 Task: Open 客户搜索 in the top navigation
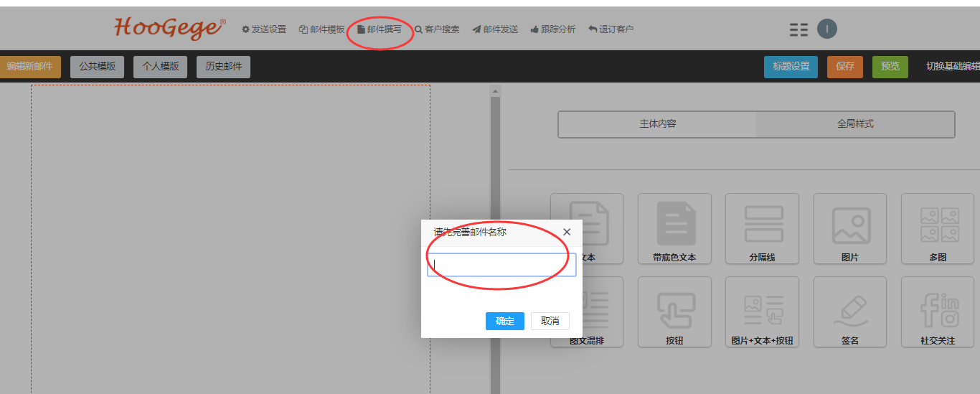[437, 29]
